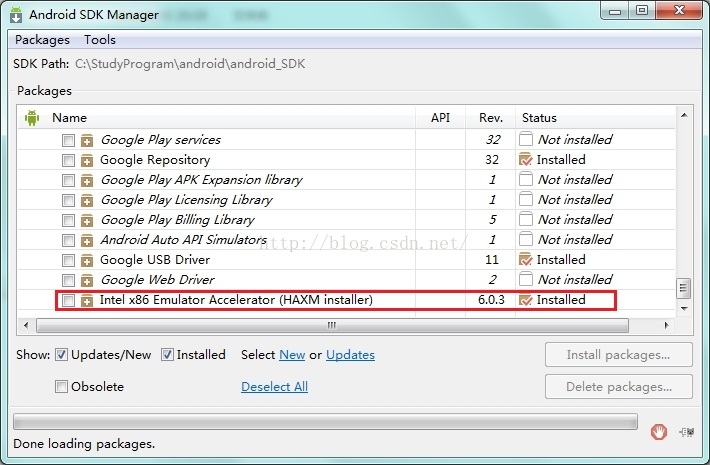Click the vertical scrollbar thumb
The width and height of the screenshot is (710, 465).
(684, 288)
